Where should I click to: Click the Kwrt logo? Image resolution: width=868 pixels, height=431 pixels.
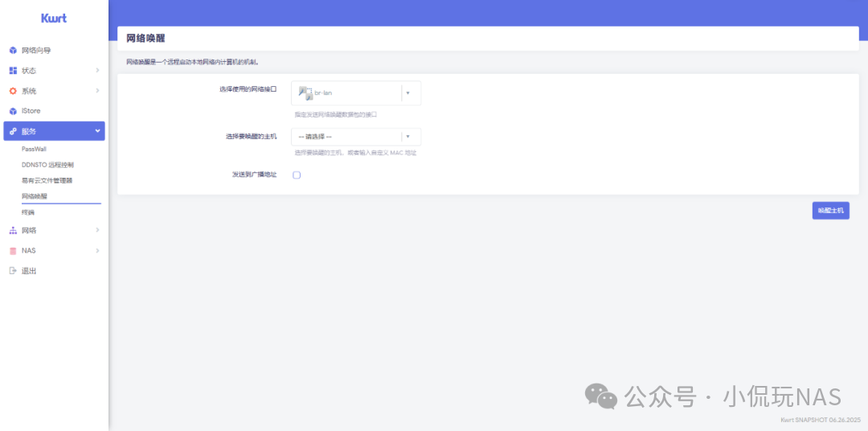click(54, 18)
